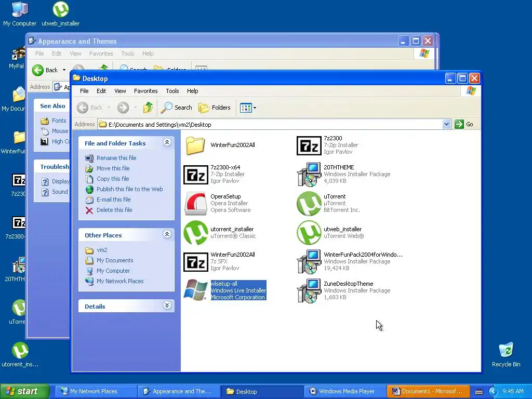
Task: Select the OperaSetup installer icon
Action: click(195, 204)
